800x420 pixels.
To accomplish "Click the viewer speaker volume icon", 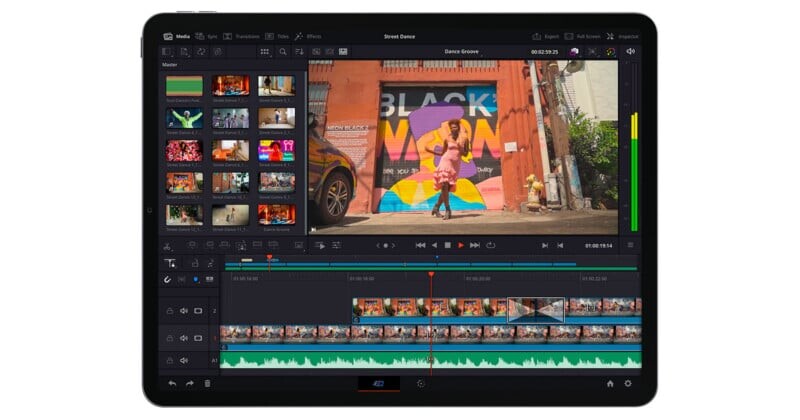I will pyautogui.click(x=630, y=51).
